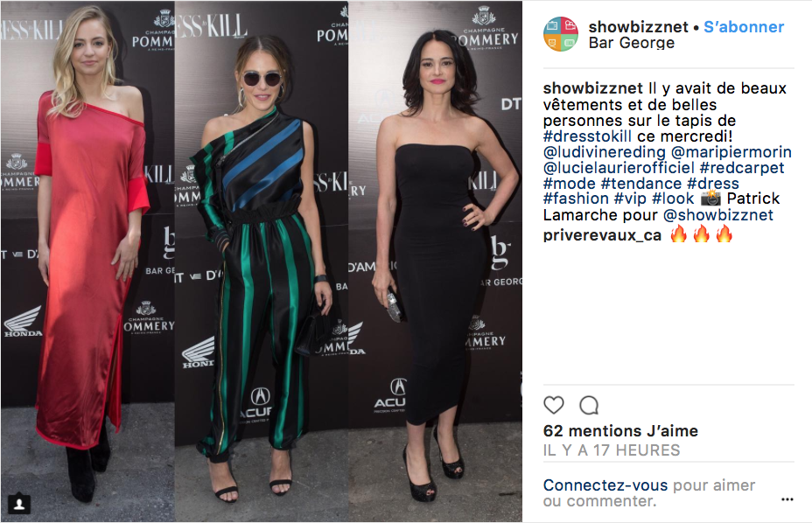Visit @lucielaurierofficiel profile mention
This screenshot has width=812, height=523.
(619, 168)
